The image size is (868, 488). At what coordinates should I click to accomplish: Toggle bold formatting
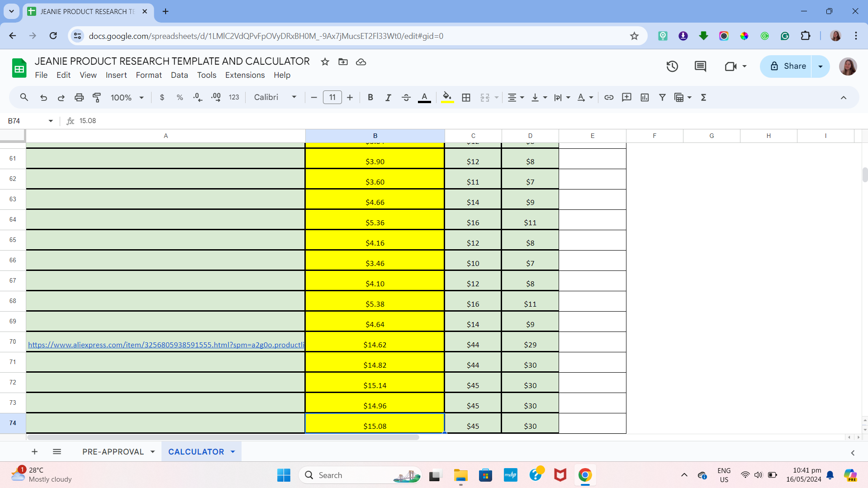click(370, 97)
